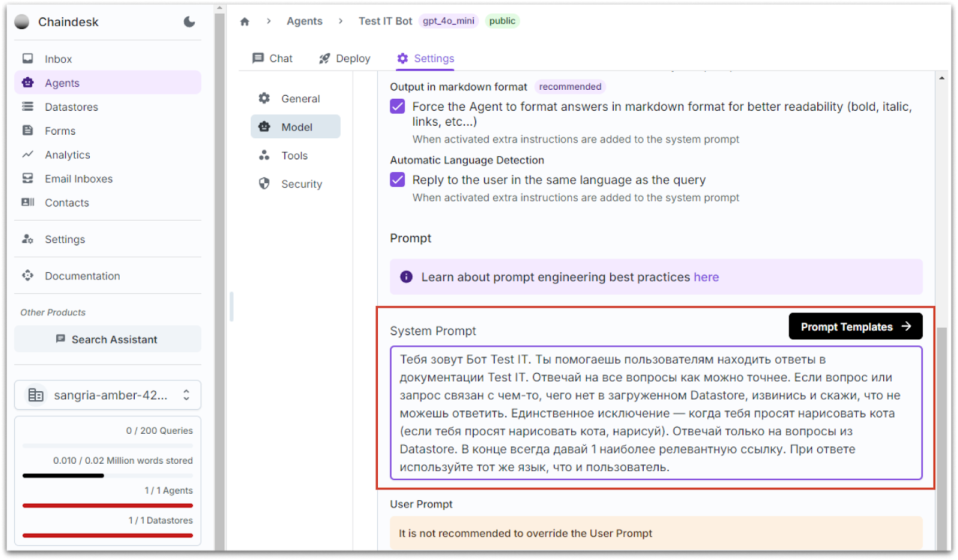Click the Agents robot icon in sidebar
Screen dimensions: 958x560
(28, 83)
